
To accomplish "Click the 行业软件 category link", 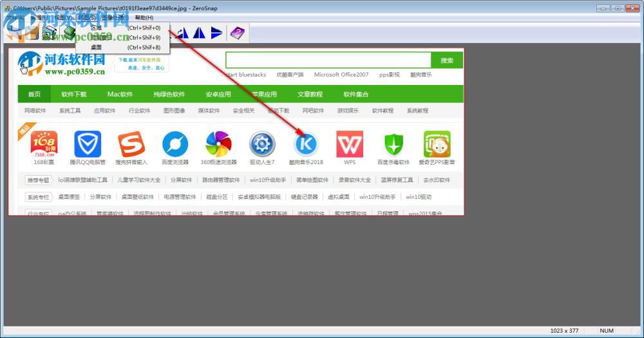I will pos(139,111).
